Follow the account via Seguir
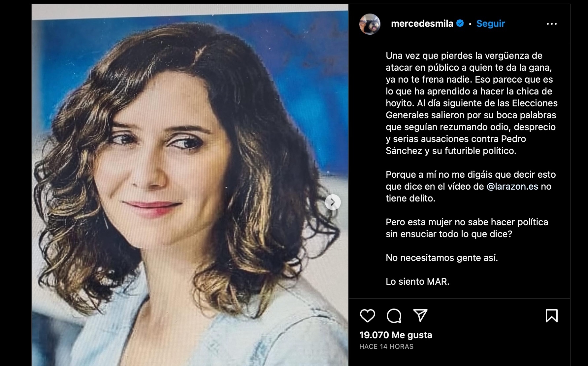This screenshot has height=366, width=588. click(491, 23)
